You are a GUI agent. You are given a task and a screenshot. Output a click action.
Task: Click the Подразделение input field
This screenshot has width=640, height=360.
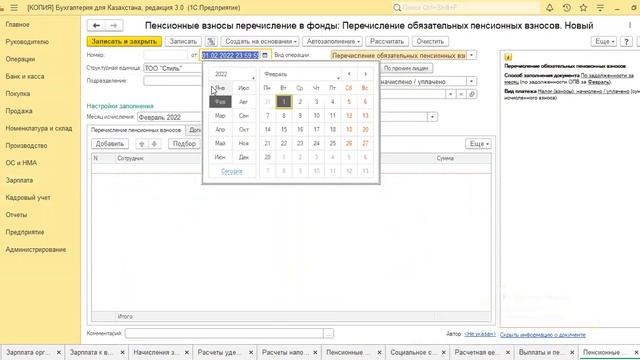pyautogui.click(x=172, y=81)
